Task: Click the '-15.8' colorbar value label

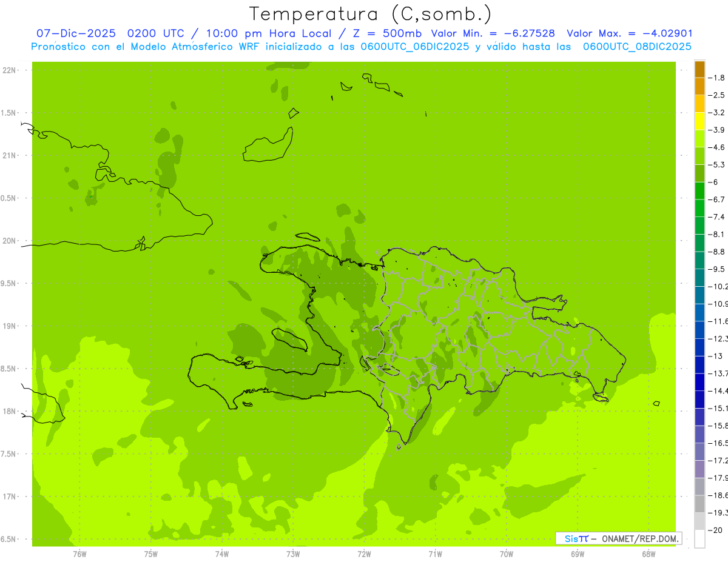Action: pyautogui.click(x=718, y=426)
